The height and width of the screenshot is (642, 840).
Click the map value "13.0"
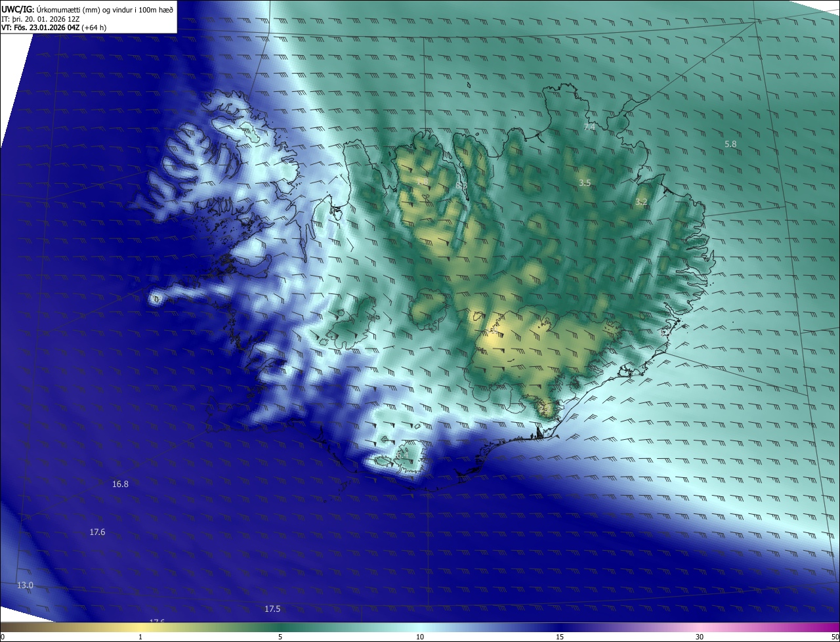pos(25,585)
